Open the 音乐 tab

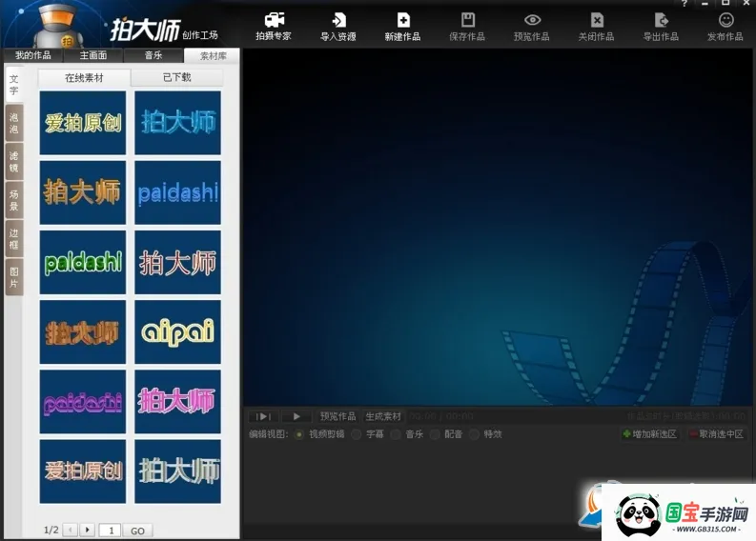click(153, 55)
